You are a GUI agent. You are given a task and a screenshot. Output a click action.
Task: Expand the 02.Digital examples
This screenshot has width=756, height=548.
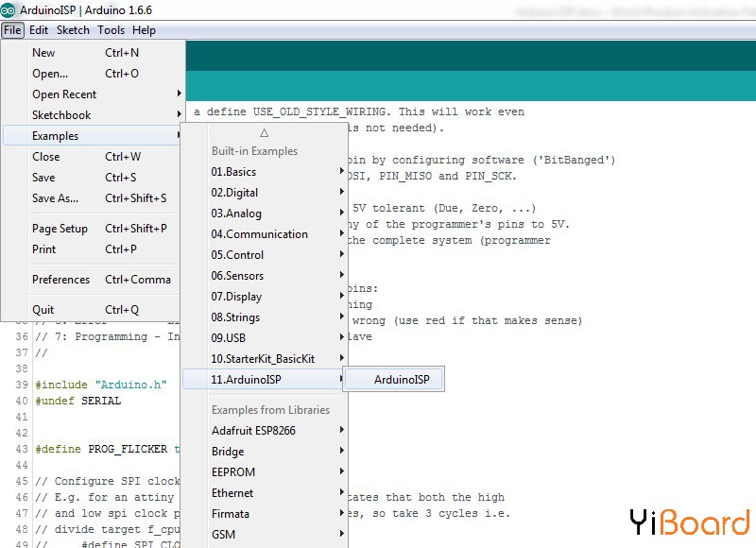265,193
